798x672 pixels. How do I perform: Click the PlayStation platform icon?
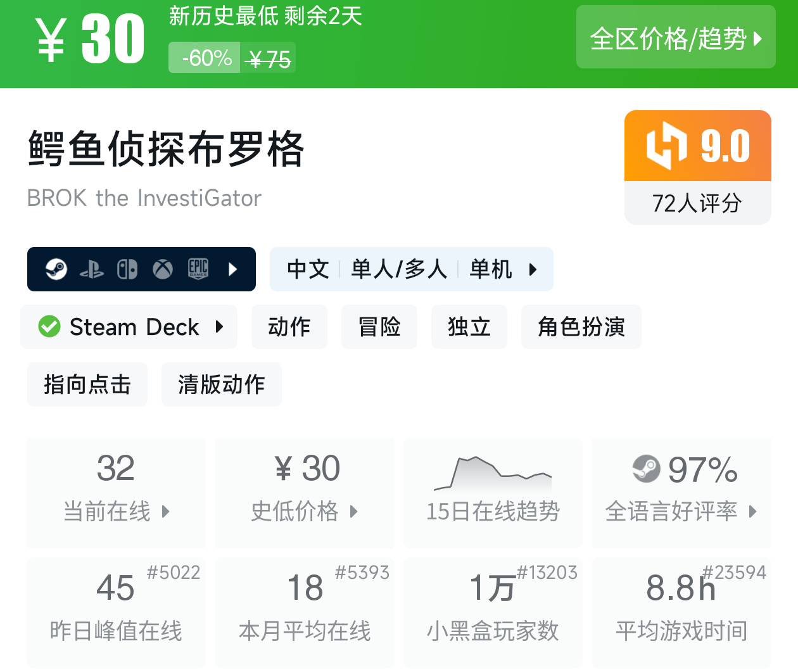click(92, 269)
